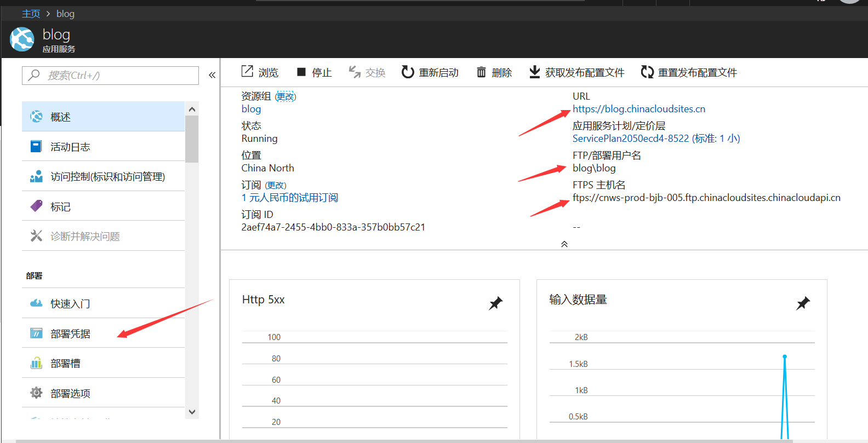Click the Diagnose wrench icon

click(x=36, y=235)
